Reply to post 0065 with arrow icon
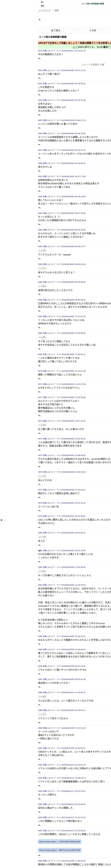Image resolution: width=111 pixels, height=868 pixels. [39, 295]
